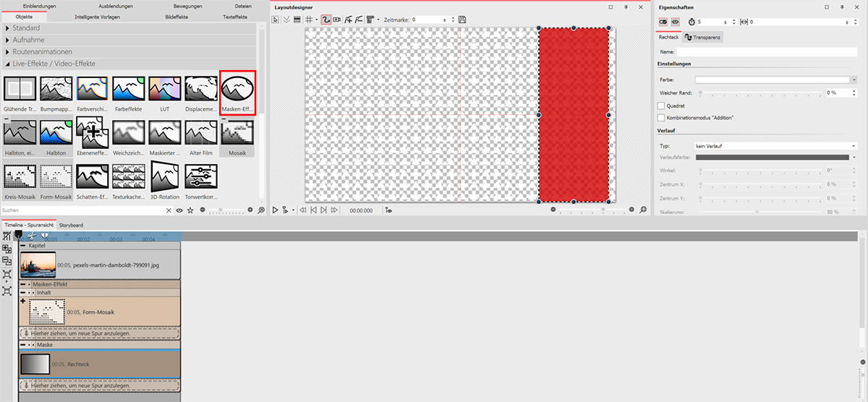
Task: Click the fast-forward button in playback controls
Action: click(x=333, y=210)
